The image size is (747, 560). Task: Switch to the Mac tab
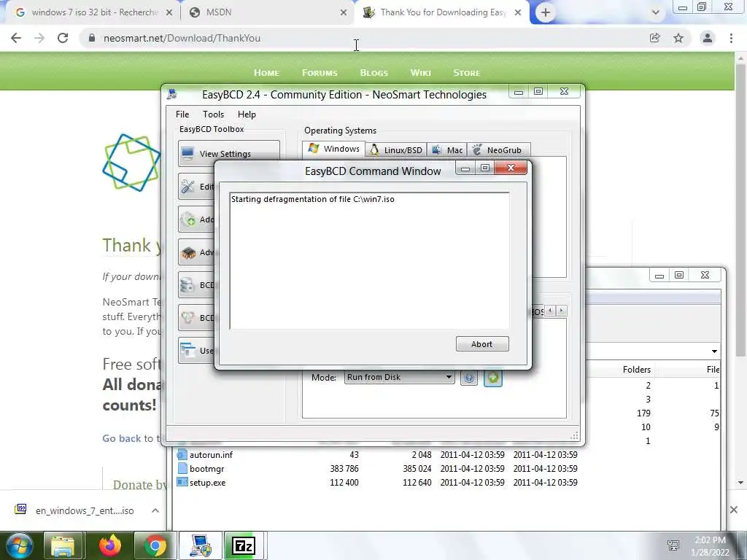point(447,150)
